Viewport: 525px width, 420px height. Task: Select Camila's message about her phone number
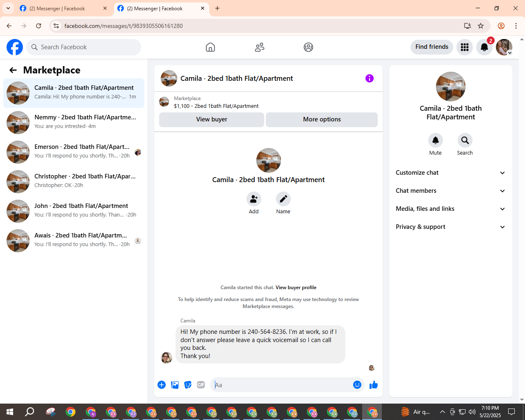pyautogui.click(x=260, y=344)
